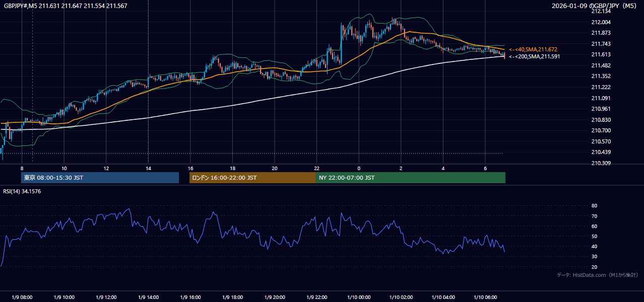The image size is (644, 302).
Task: Click the GBPJPY# M5 symbol header
Action: click(x=66, y=6)
